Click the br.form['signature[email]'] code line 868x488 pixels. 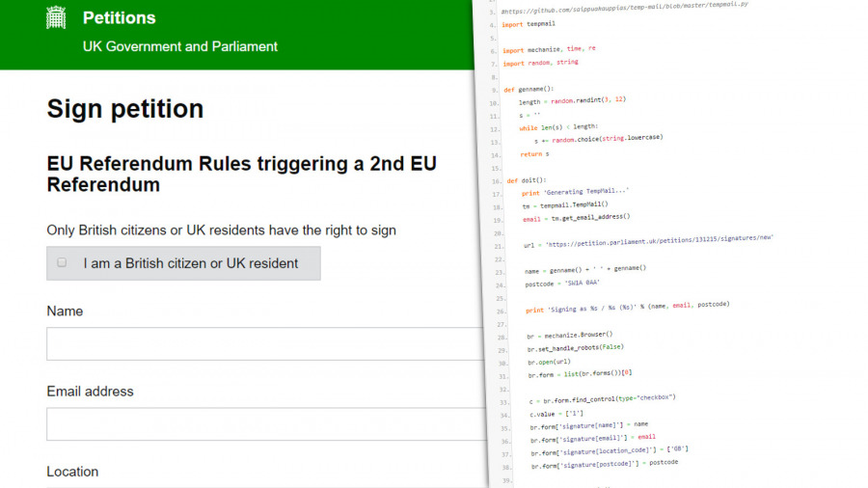click(x=593, y=438)
